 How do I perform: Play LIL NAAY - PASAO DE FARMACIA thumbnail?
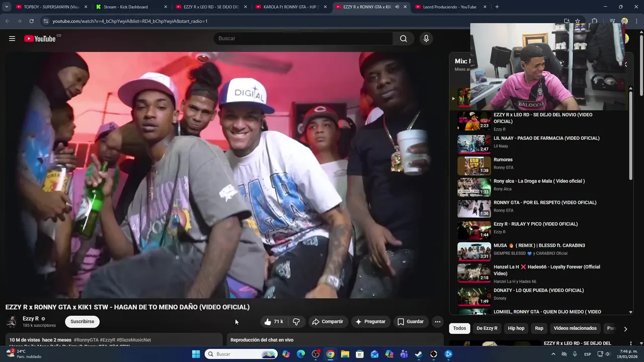(474, 143)
